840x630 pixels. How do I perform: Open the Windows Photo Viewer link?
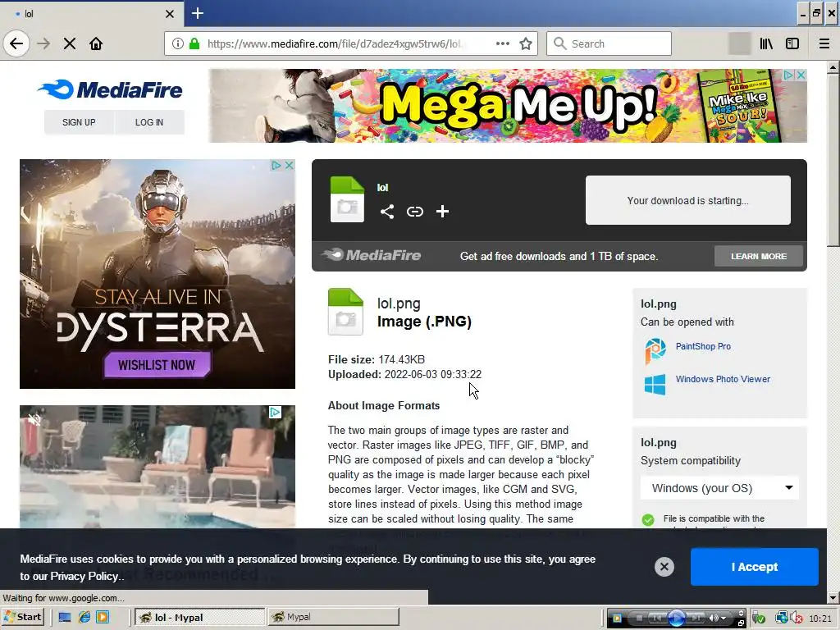(x=723, y=379)
